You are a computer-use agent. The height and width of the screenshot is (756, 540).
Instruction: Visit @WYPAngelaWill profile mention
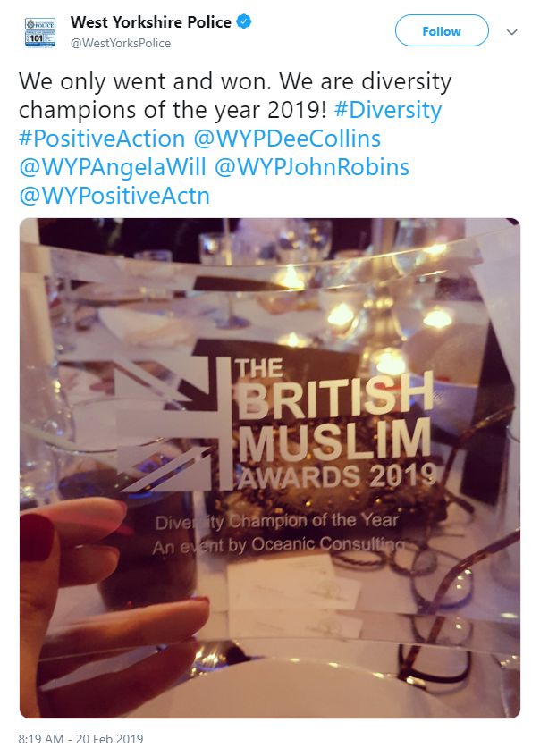(x=113, y=167)
